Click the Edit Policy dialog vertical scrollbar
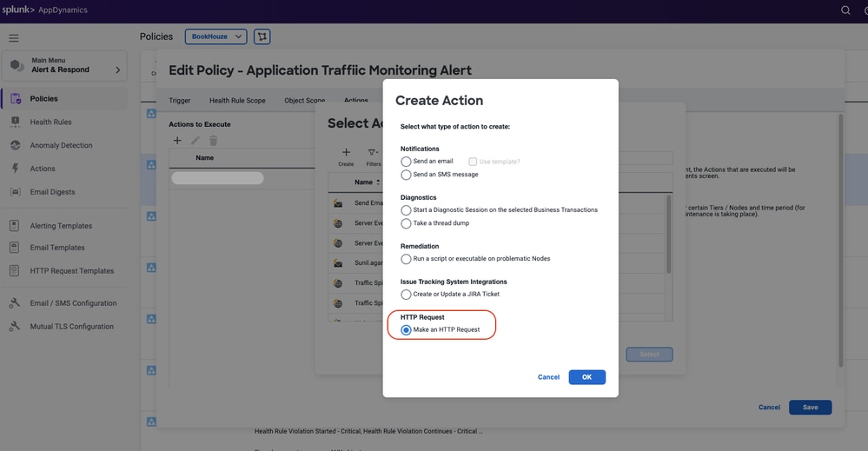The image size is (868, 451). [x=840, y=241]
